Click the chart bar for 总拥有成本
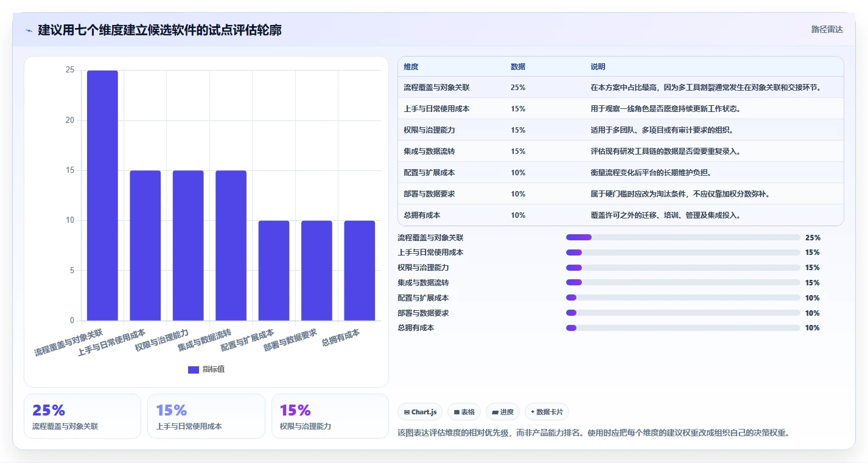The width and height of the screenshot is (868, 463). coord(360,271)
